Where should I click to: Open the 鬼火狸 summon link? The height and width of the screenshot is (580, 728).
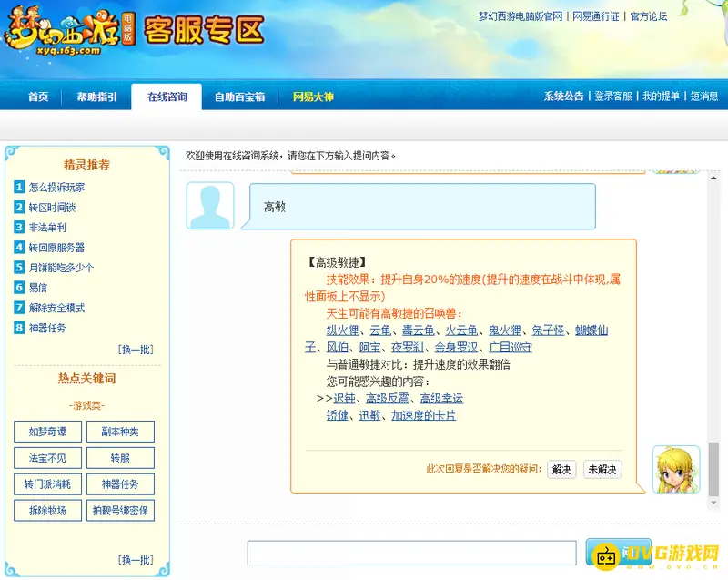[505, 331]
